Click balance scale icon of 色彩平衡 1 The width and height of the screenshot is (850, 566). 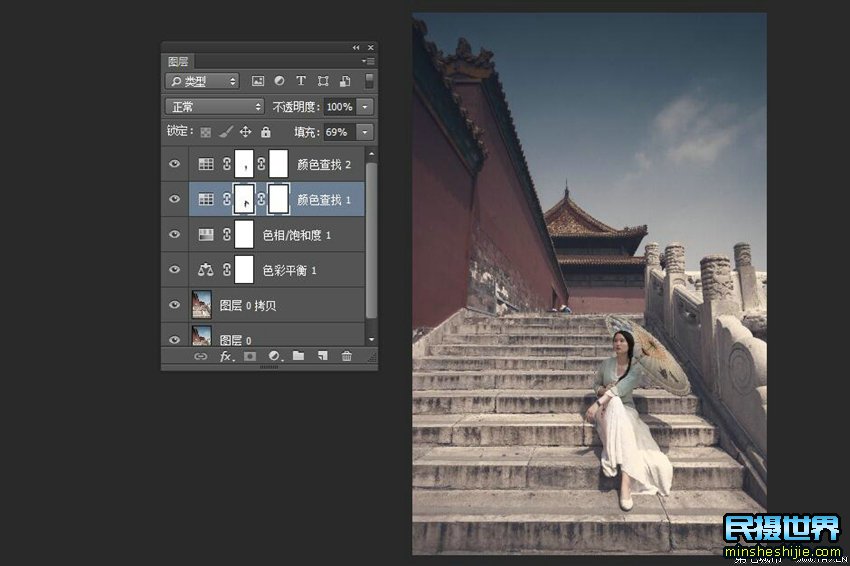[x=205, y=269]
